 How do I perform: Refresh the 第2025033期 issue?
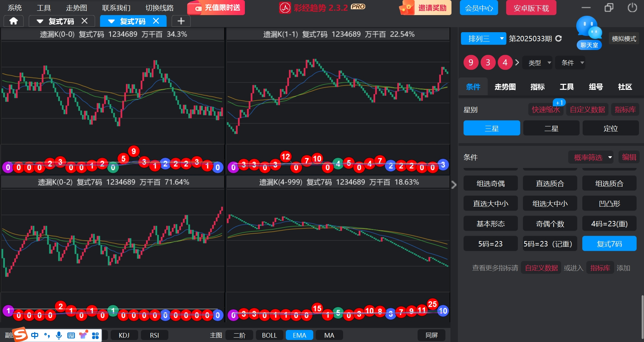click(x=558, y=39)
